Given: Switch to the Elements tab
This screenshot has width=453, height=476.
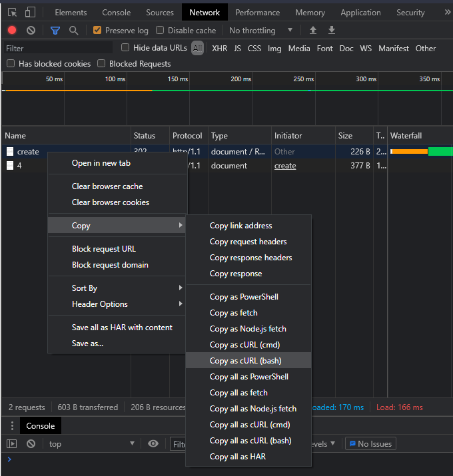Looking at the screenshot, I should click(71, 13).
